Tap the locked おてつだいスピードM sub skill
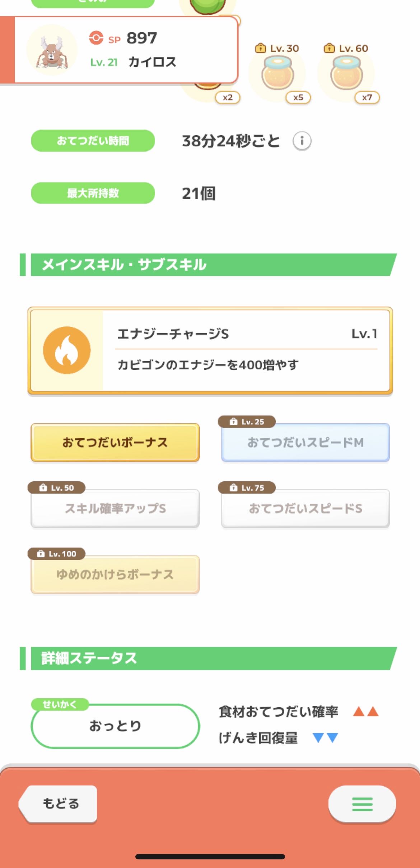The width and height of the screenshot is (420, 868). [x=305, y=443]
